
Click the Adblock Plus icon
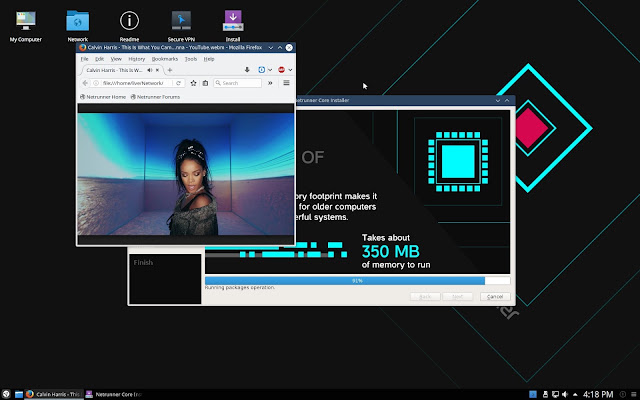pos(281,70)
